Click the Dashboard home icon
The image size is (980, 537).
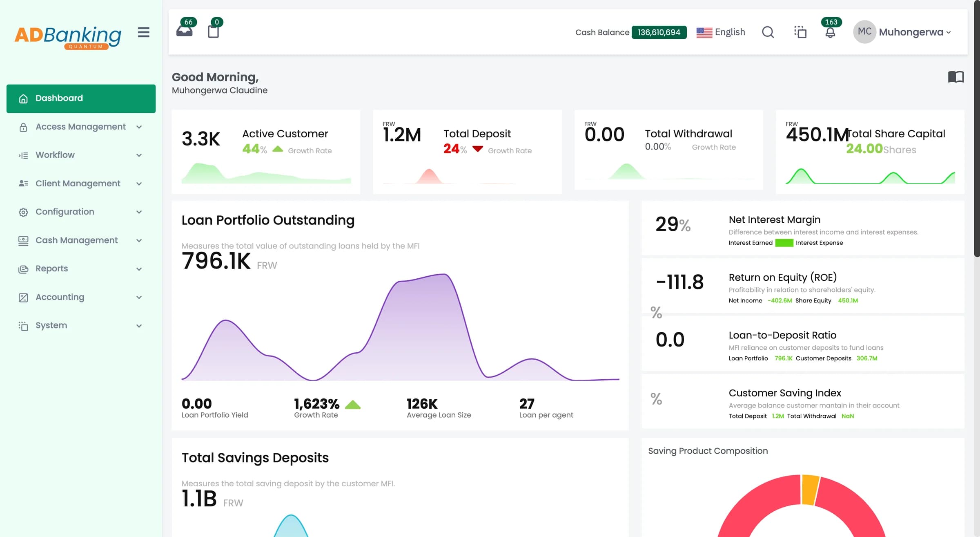pyautogui.click(x=23, y=98)
